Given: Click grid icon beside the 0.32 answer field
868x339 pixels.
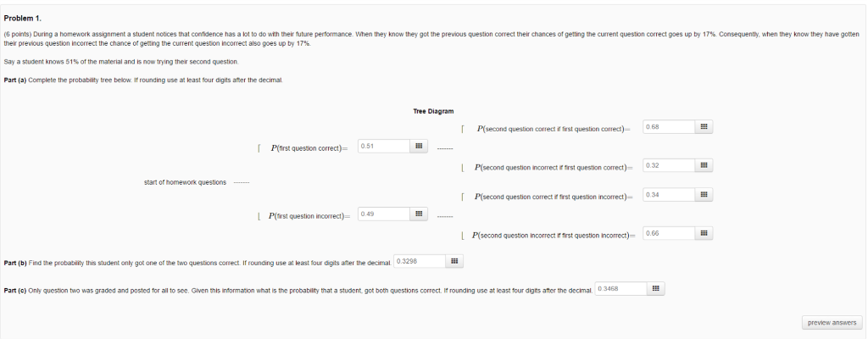Looking at the screenshot, I should pyautogui.click(x=704, y=165).
